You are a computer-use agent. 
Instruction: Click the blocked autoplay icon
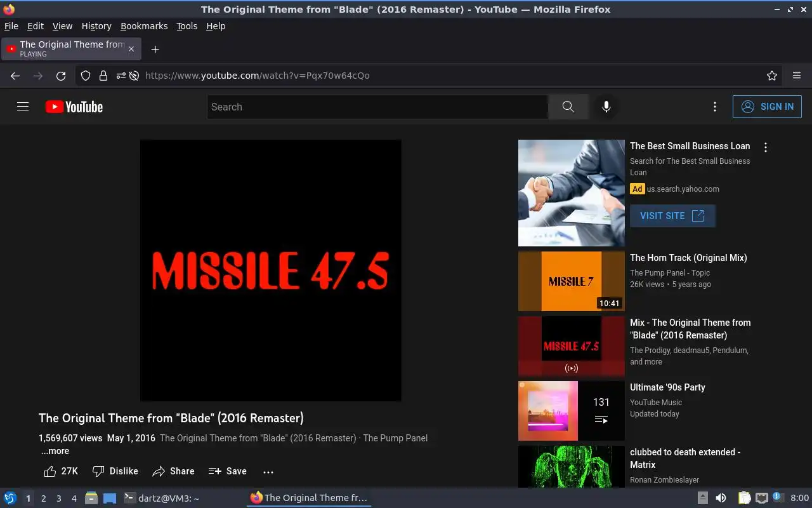[134, 76]
